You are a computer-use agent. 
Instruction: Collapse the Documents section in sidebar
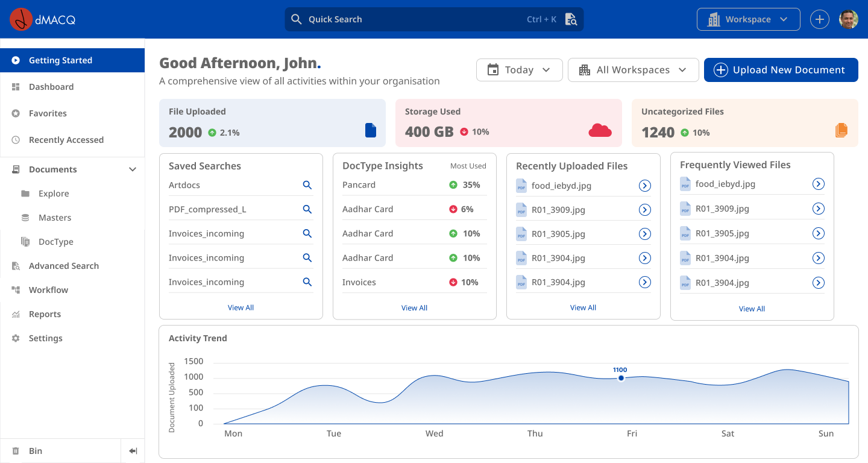133,169
